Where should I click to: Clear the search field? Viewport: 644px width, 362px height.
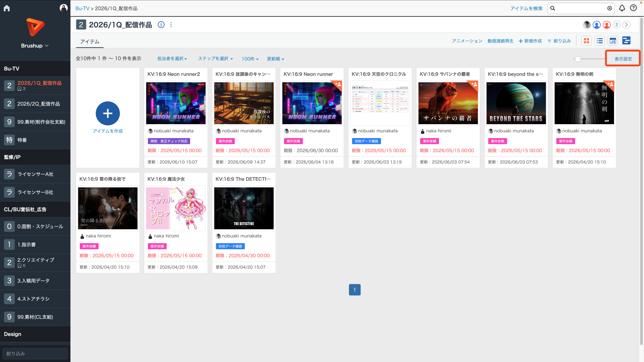pos(609,9)
